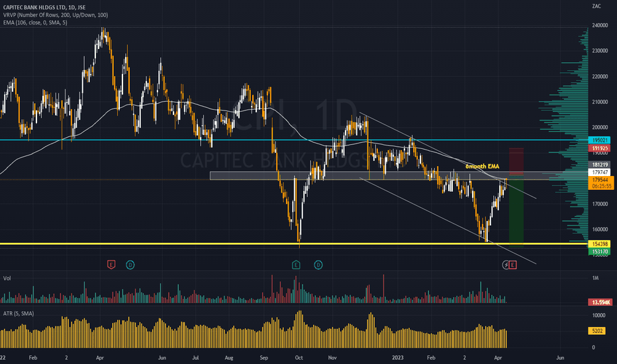Click the red E earnings marker near March 2022

111,265
